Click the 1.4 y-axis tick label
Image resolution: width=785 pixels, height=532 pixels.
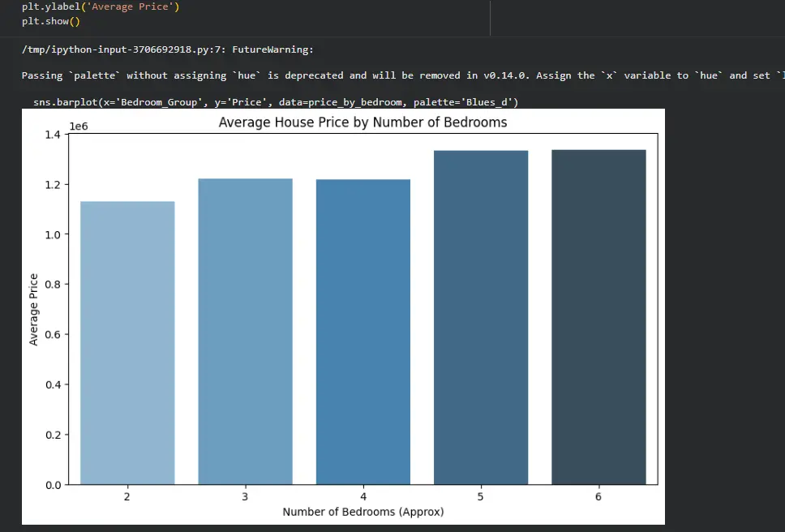pyautogui.click(x=53, y=135)
